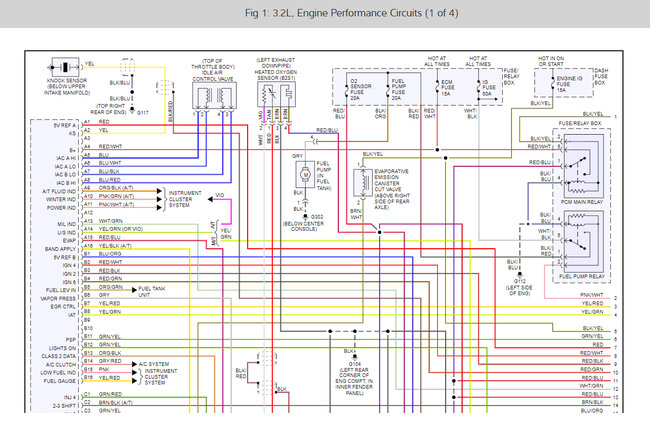Click the knock sensor symbol
Viewport: 650px width, 423px height.
pos(65,67)
